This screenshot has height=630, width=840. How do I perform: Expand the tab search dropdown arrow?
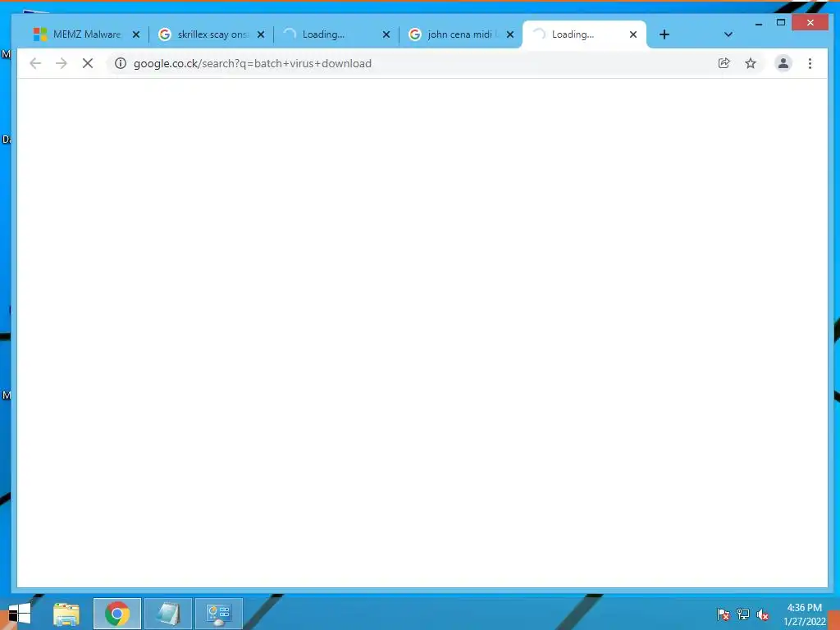click(x=728, y=34)
